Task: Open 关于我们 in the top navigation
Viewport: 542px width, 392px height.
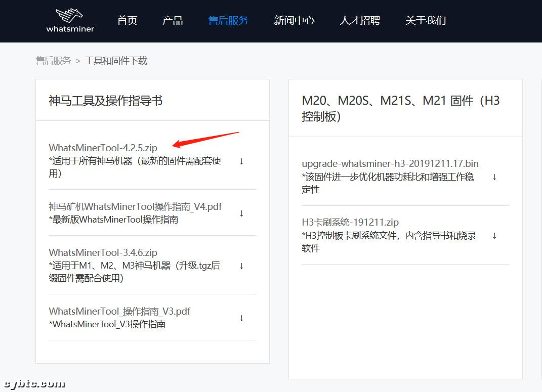Action: (426, 20)
